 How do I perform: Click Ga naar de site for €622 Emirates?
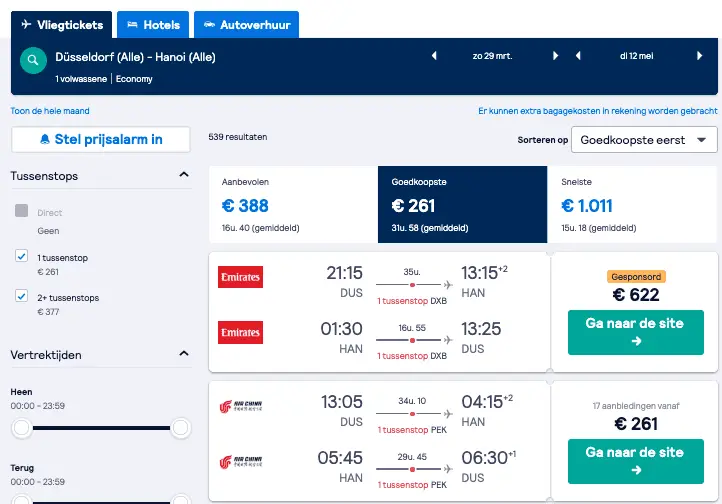pos(635,332)
